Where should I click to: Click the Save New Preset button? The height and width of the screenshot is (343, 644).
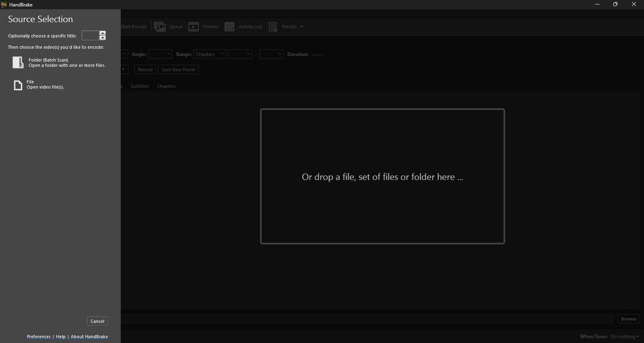(178, 70)
